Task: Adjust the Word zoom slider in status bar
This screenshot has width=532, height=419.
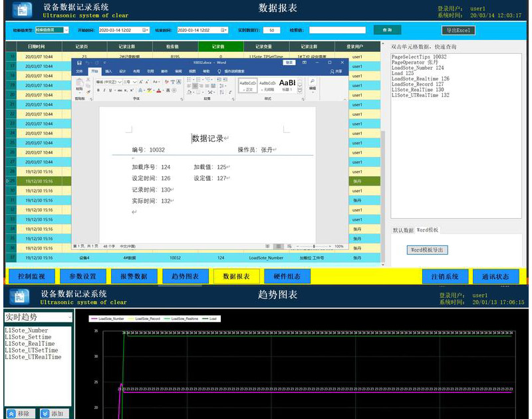Action: (314, 246)
